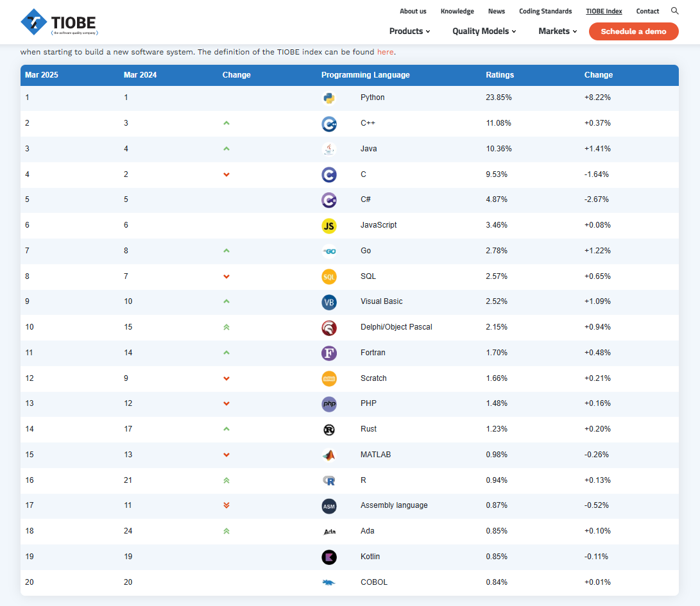
Task: Expand the Quality Models dropdown
Action: tap(484, 31)
